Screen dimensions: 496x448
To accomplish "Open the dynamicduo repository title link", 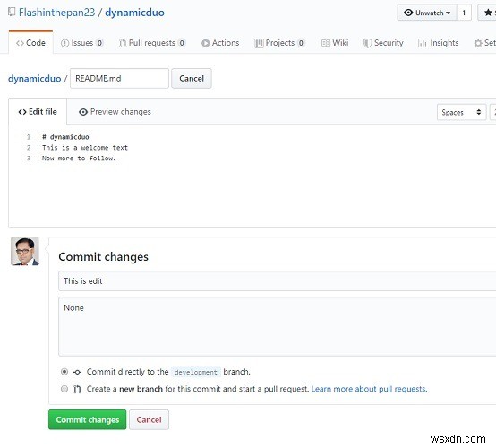I will (135, 13).
